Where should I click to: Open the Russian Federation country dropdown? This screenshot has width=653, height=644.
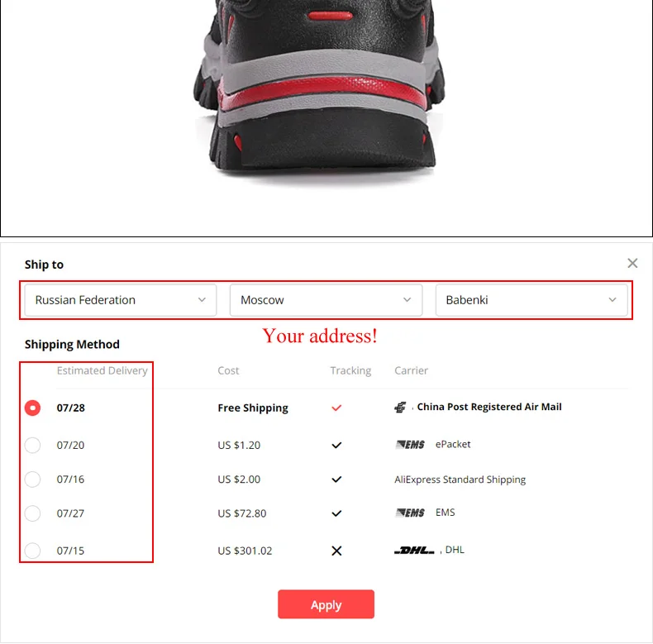[121, 300]
